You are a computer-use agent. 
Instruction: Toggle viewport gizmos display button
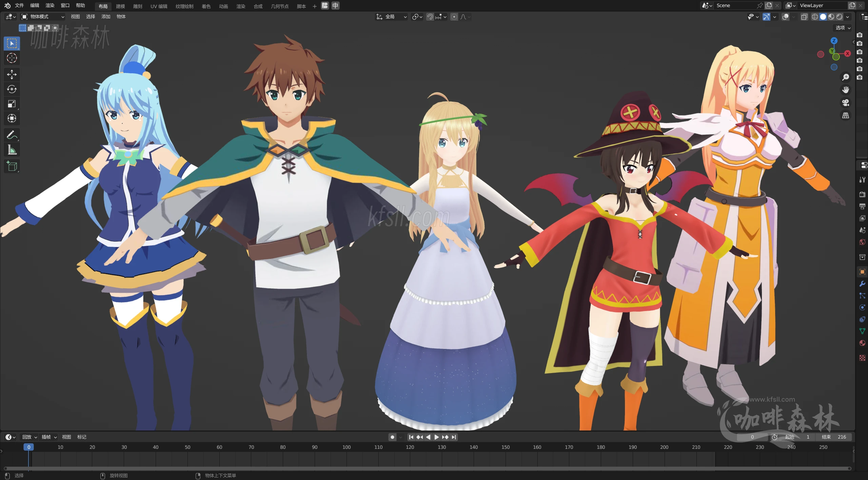click(766, 17)
